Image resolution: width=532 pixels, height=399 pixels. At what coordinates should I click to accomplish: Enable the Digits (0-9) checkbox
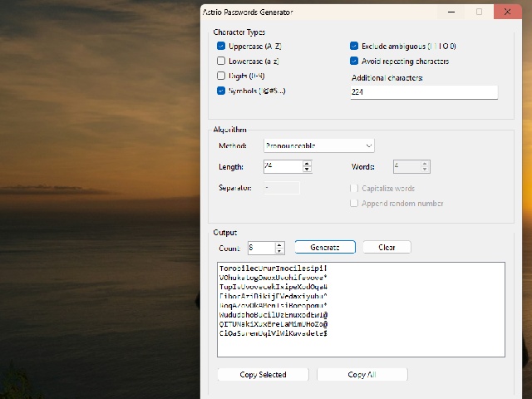coord(221,76)
